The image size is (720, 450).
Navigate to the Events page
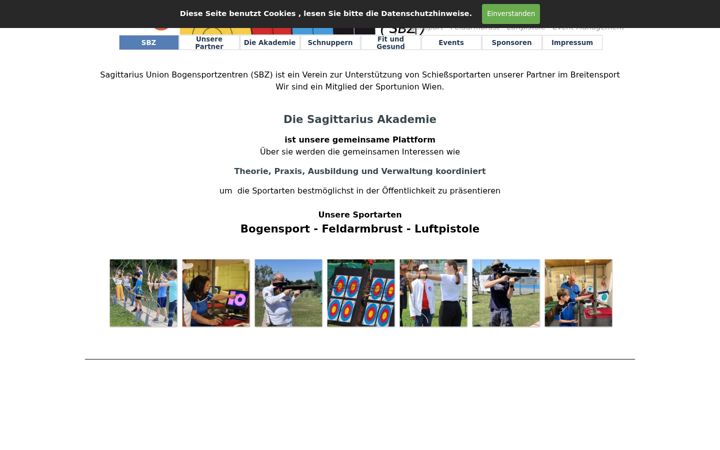point(451,43)
